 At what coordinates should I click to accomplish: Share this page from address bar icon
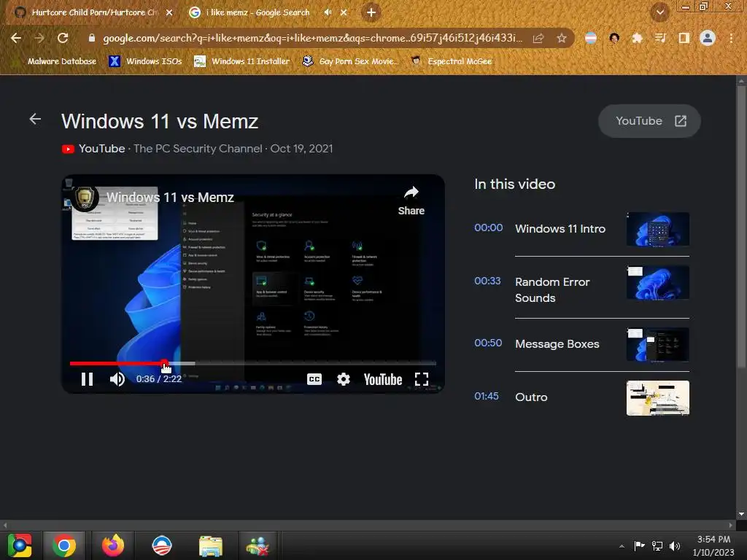coord(538,38)
